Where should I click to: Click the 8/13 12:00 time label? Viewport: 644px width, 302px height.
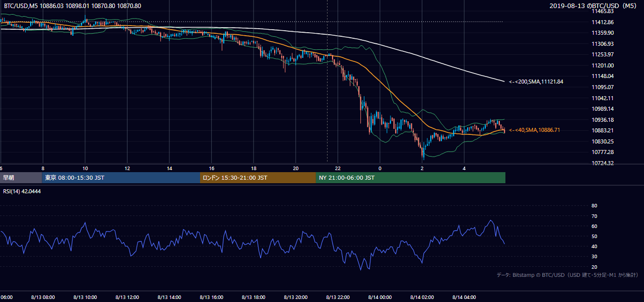pyautogui.click(x=127, y=297)
